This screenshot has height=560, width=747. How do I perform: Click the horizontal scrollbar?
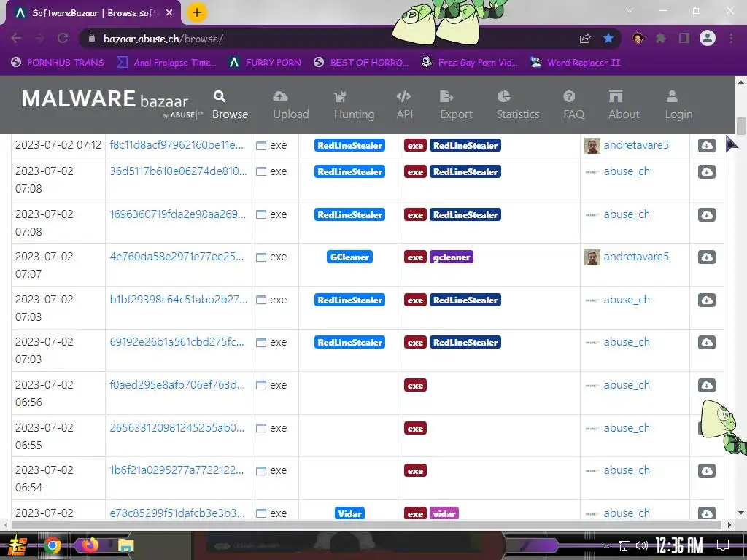[367, 525]
